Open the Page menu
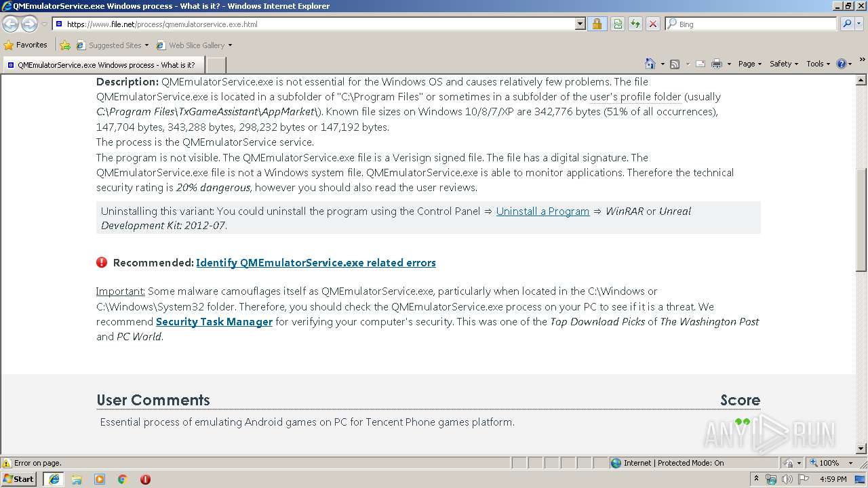 point(749,64)
